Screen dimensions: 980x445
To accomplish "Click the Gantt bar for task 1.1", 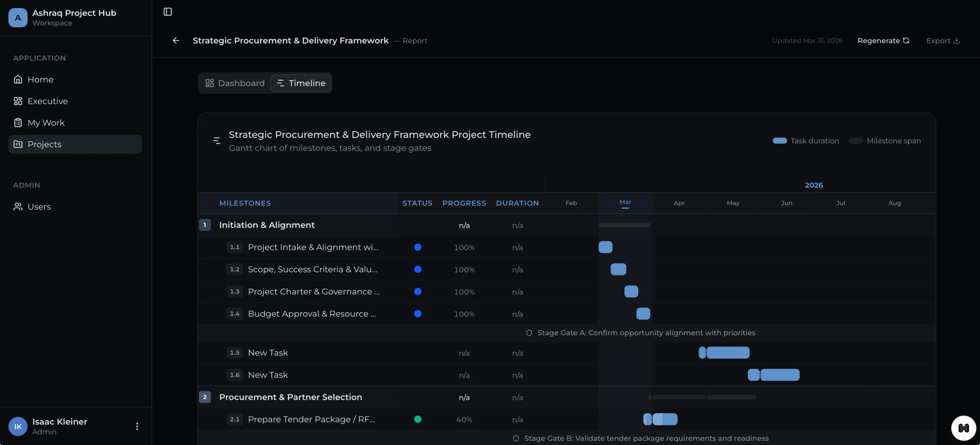I will click(x=605, y=247).
